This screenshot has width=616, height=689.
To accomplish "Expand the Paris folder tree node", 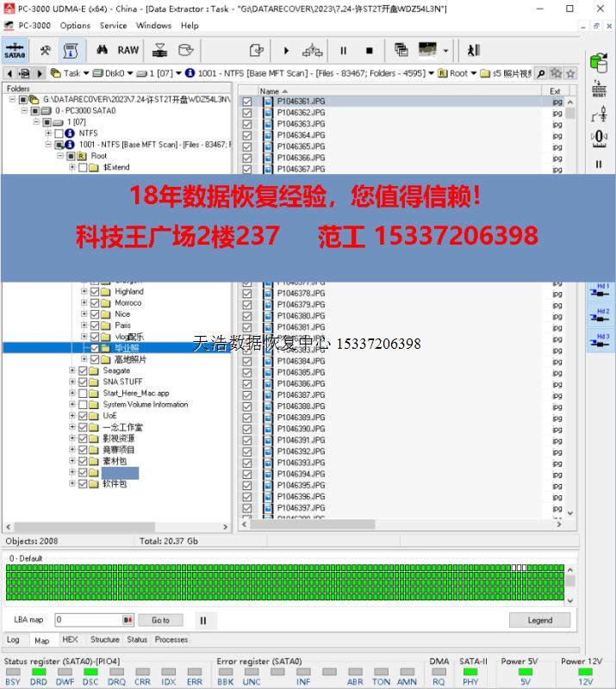I will (84, 326).
